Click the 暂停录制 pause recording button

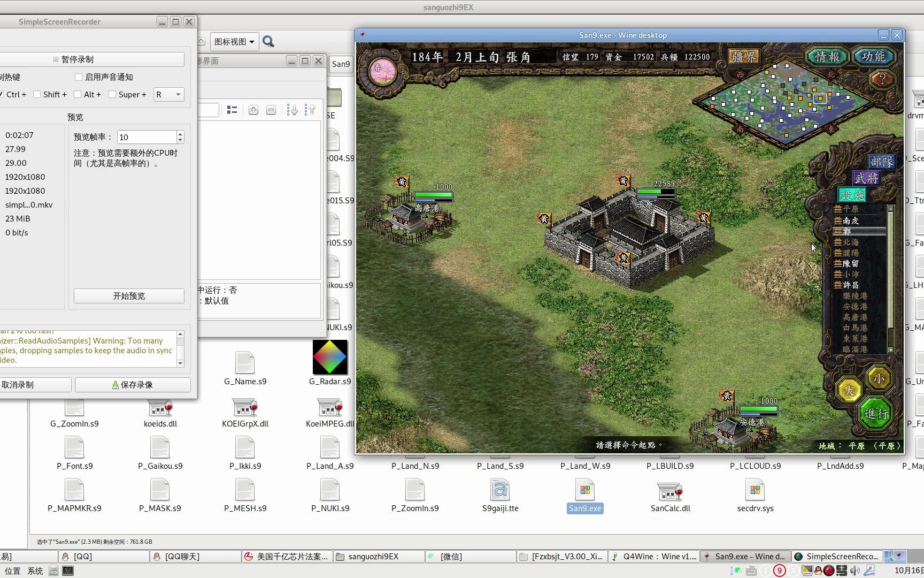click(93, 59)
